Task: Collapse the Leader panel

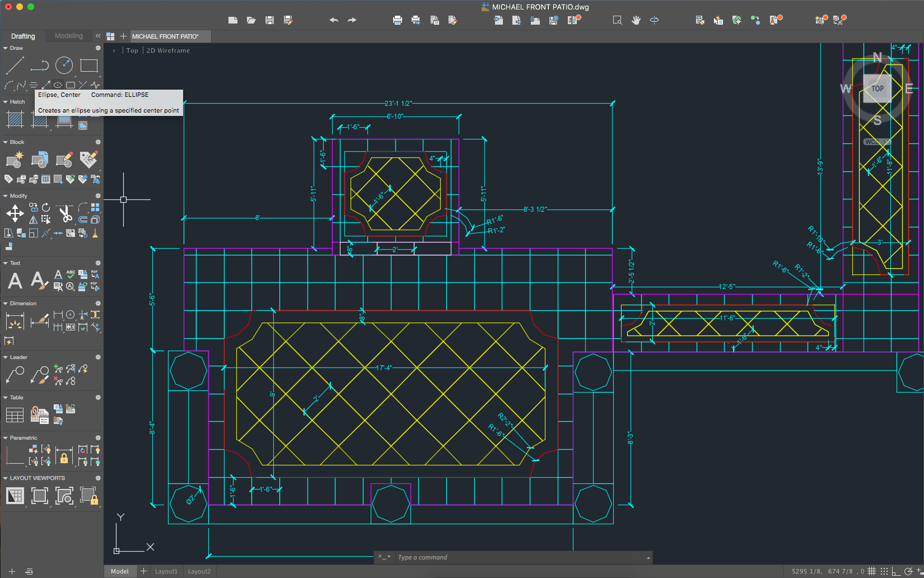Action: point(6,357)
